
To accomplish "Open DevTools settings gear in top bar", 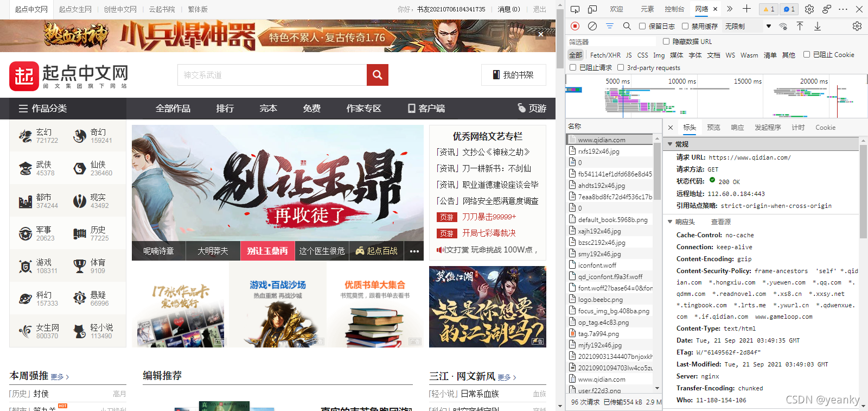I will tap(809, 9).
